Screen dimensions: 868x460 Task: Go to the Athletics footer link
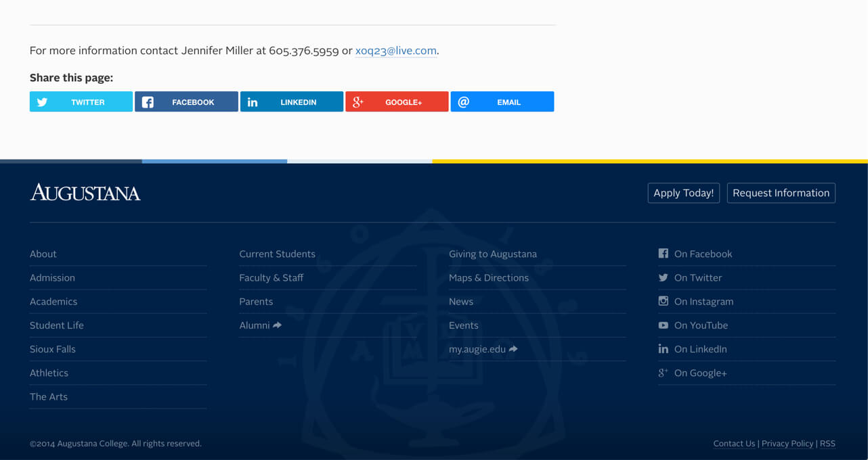click(x=49, y=373)
